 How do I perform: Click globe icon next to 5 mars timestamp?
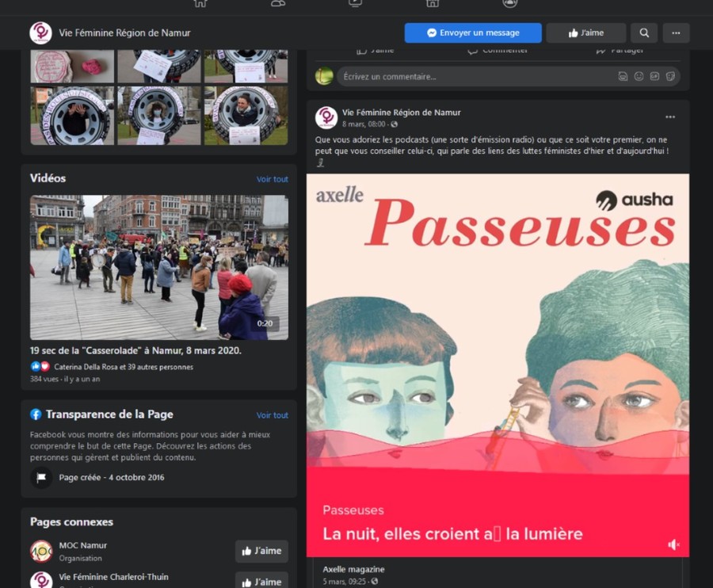coord(374,581)
